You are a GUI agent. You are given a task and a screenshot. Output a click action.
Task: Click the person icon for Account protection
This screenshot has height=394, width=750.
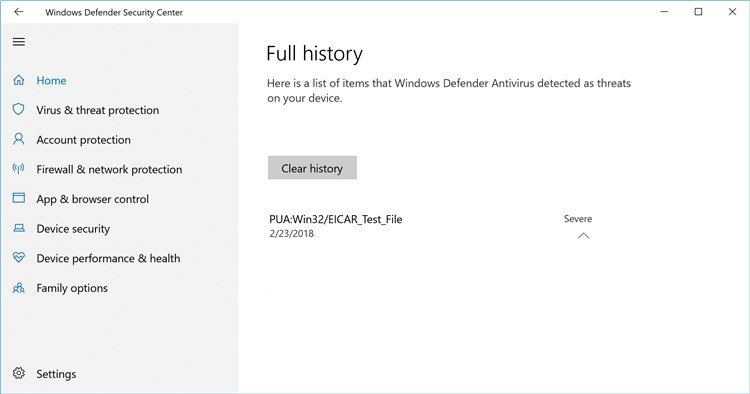19,139
